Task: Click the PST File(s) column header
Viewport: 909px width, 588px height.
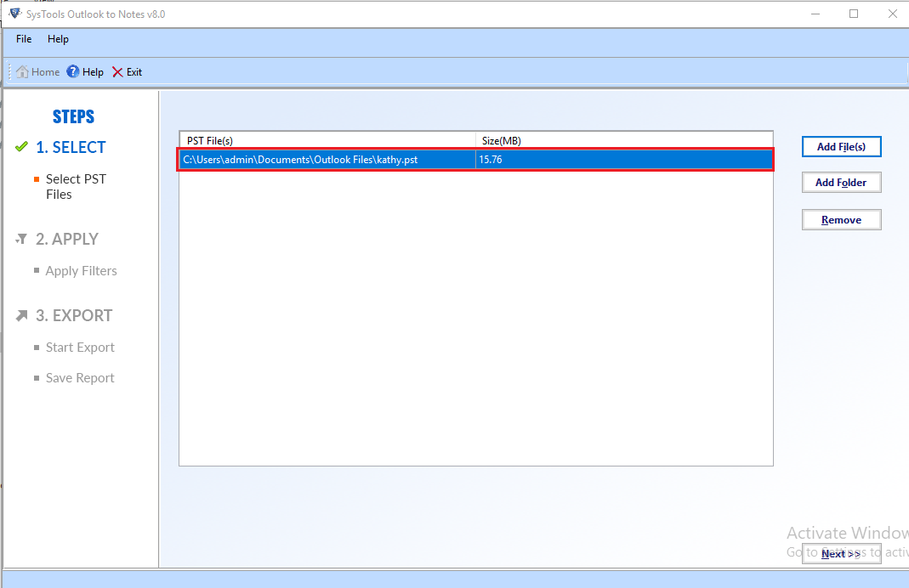Action: pyautogui.click(x=327, y=141)
